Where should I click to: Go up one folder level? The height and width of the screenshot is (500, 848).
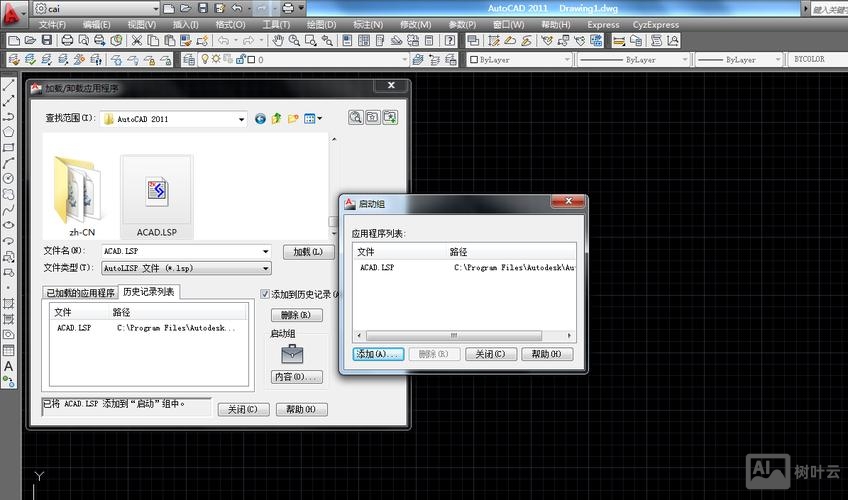pyautogui.click(x=276, y=118)
